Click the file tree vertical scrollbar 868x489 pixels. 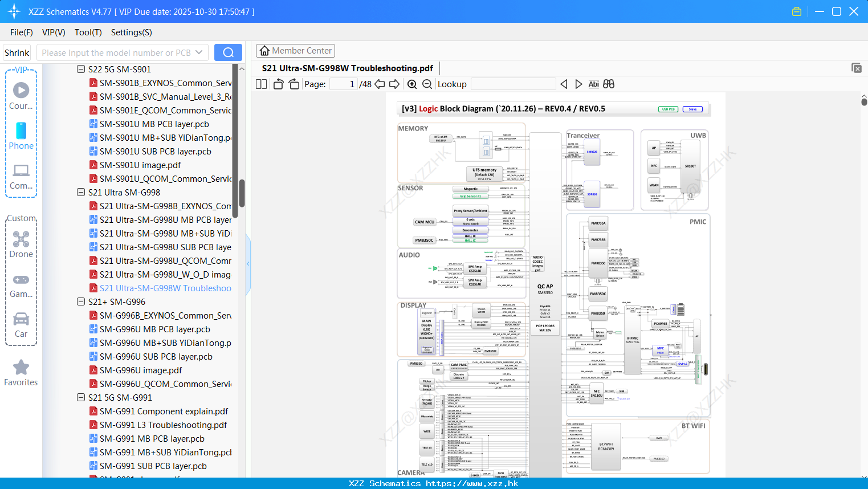(242, 194)
